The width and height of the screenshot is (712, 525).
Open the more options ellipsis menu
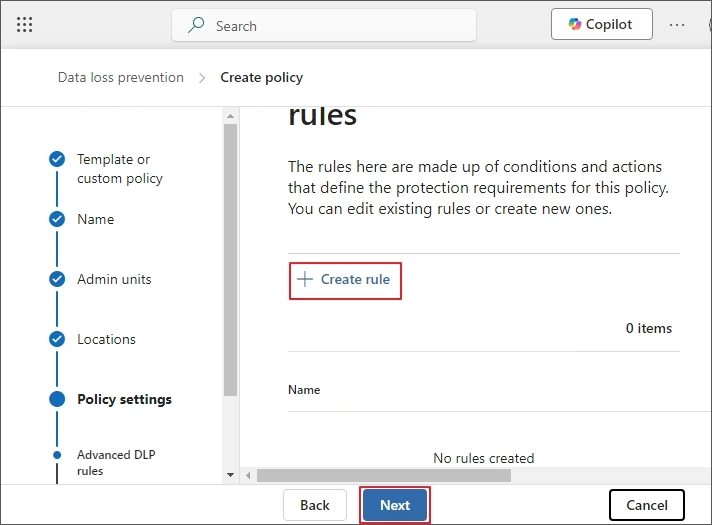pos(677,25)
